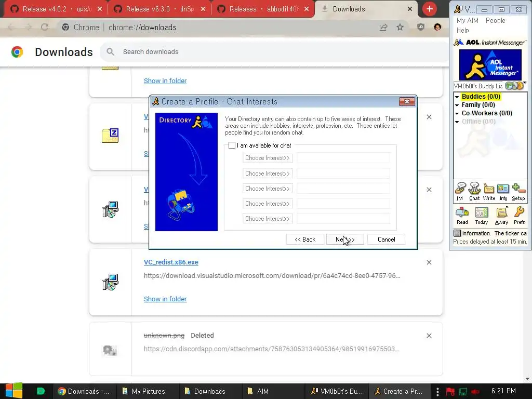Open the VC_redist.x86.exe download link
The width and height of the screenshot is (532, 399).
(x=171, y=262)
